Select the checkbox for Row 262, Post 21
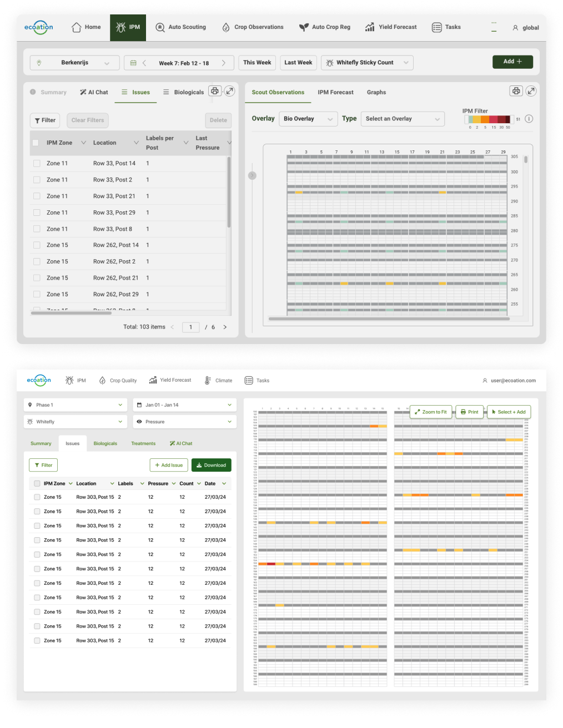Viewport: 563px width, 728px height. tap(37, 278)
